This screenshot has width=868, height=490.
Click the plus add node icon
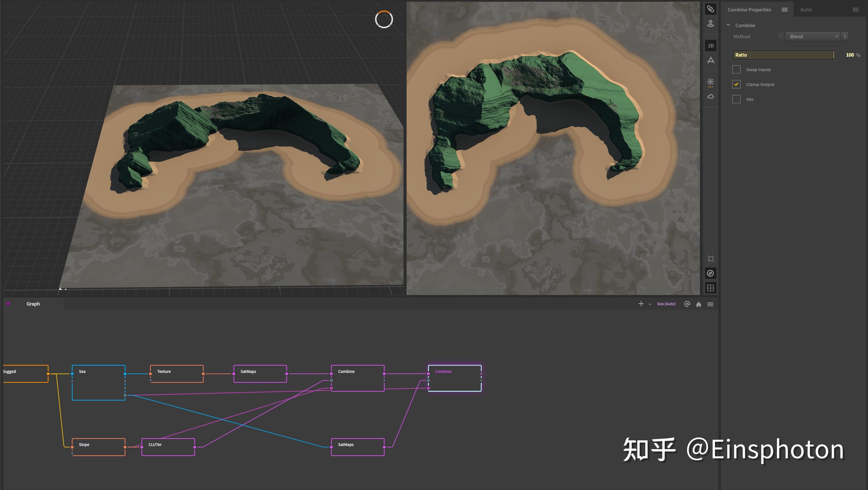pyautogui.click(x=641, y=304)
